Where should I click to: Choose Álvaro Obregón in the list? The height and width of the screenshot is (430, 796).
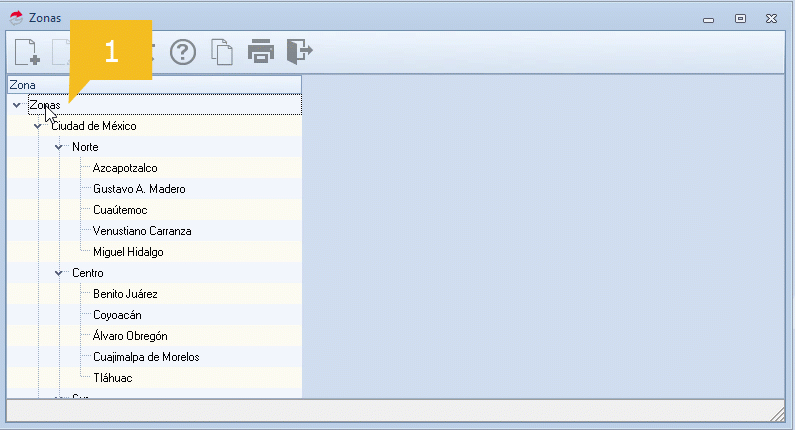(x=130, y=336)
